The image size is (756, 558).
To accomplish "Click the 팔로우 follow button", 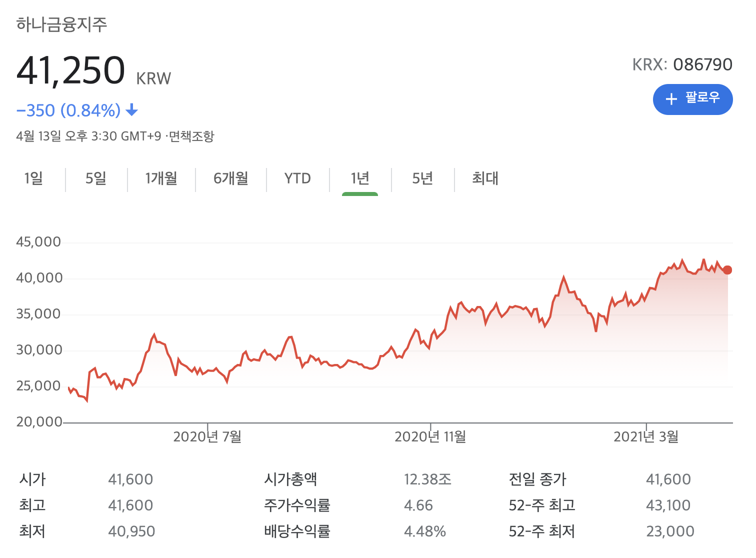I will click(692, 99).
